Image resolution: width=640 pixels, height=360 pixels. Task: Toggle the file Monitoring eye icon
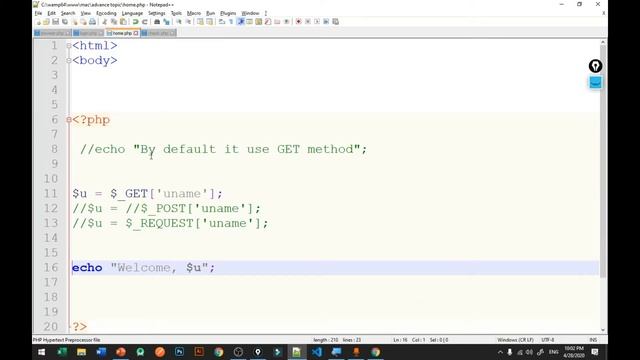(x=287, y=22)
